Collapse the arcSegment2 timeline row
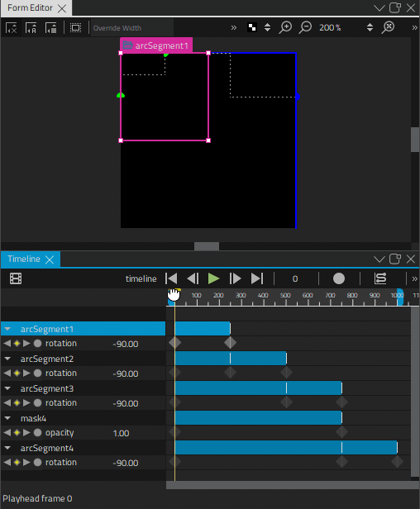 (x=7, y=359)
